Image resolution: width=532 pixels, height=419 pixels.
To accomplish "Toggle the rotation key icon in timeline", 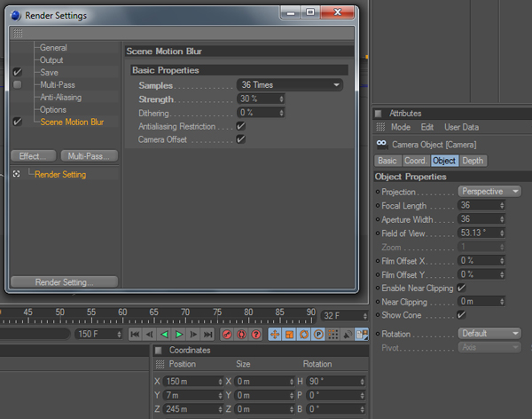I will pyautogui.click(x=303, y=334).
